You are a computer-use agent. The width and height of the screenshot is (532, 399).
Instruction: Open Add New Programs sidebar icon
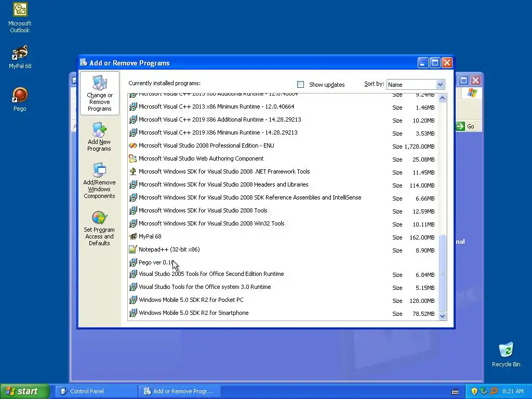[99, 137]
